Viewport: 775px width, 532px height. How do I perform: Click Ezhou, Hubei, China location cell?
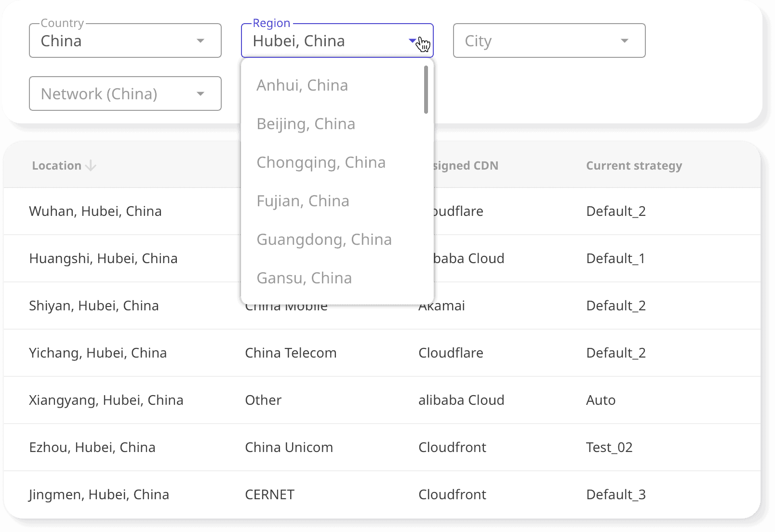(x=92, y=447)
